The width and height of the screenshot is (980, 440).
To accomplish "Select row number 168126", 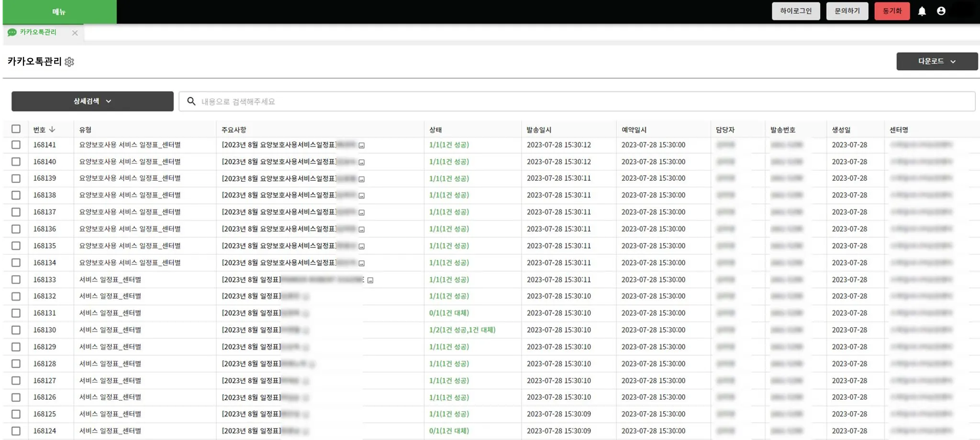I will pos(45,397).
